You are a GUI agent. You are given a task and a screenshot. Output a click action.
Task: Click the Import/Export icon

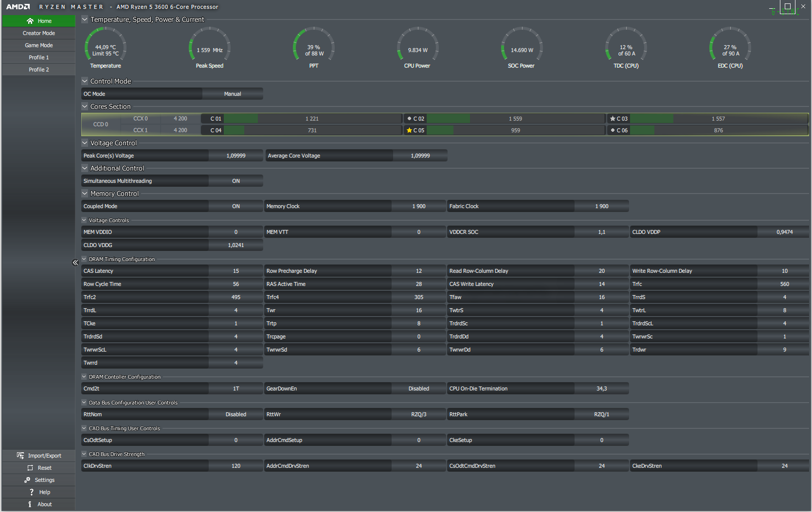20,456
